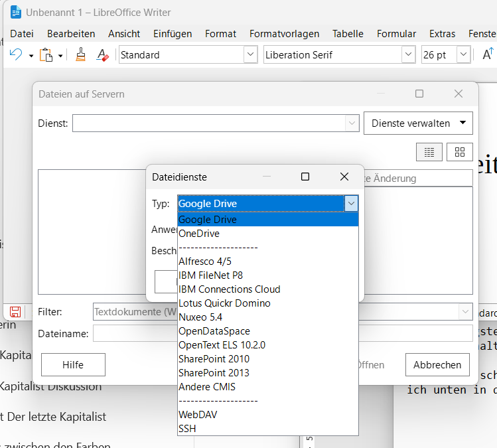Switch to icon grid view in Dateien auf Servern
The image size is (497, 448).
click(x=460, y=152)
